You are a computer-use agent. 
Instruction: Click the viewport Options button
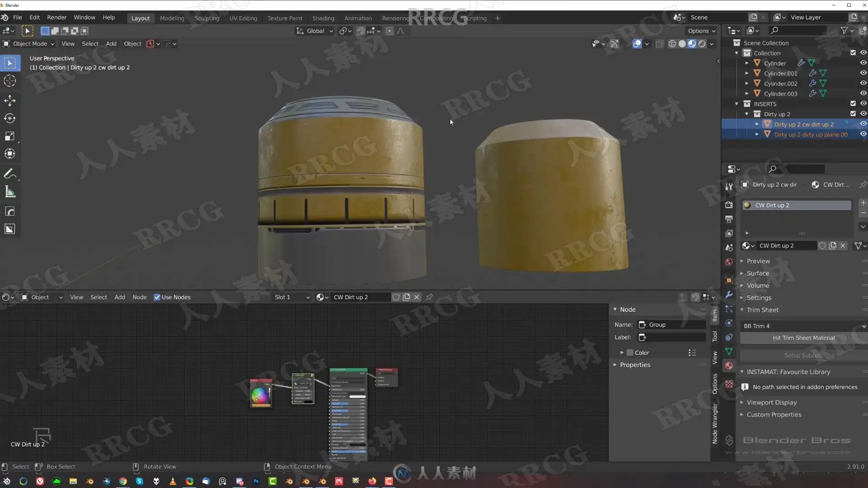tap(701, 31)
